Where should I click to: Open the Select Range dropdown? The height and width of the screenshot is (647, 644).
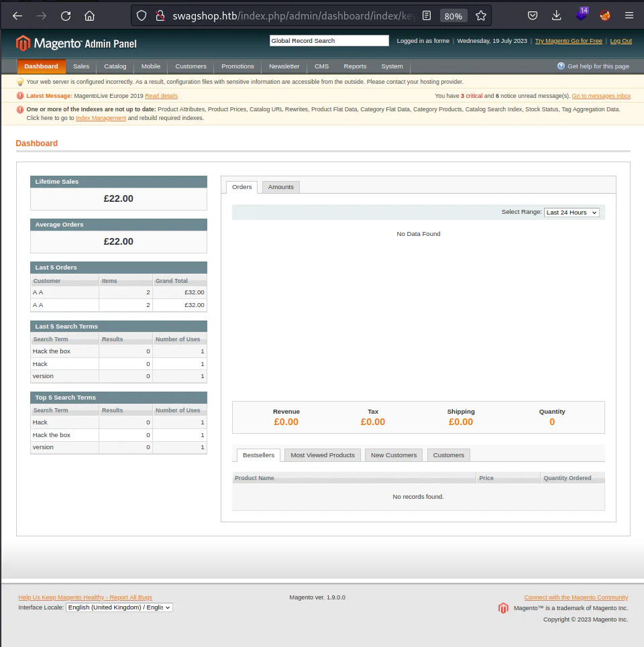pos(572,213)
